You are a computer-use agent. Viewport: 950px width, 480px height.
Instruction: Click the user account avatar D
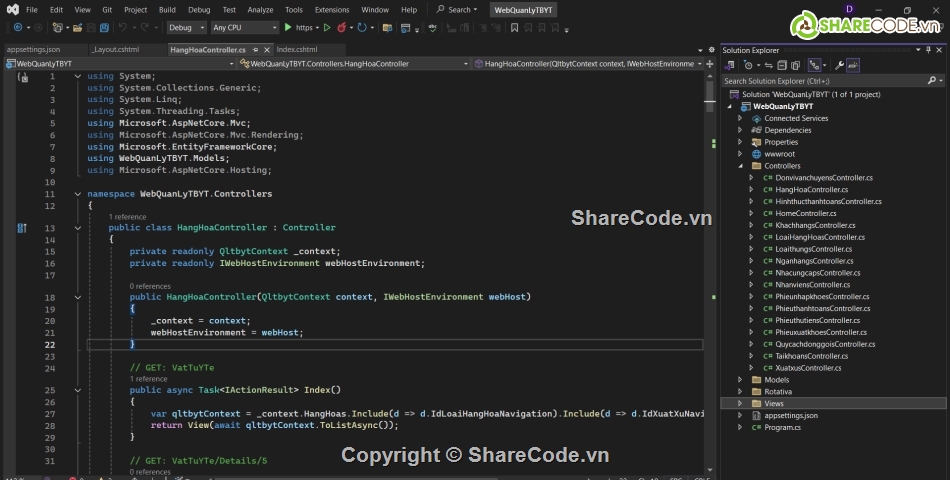pyautogui.click(x=849, y=9)
